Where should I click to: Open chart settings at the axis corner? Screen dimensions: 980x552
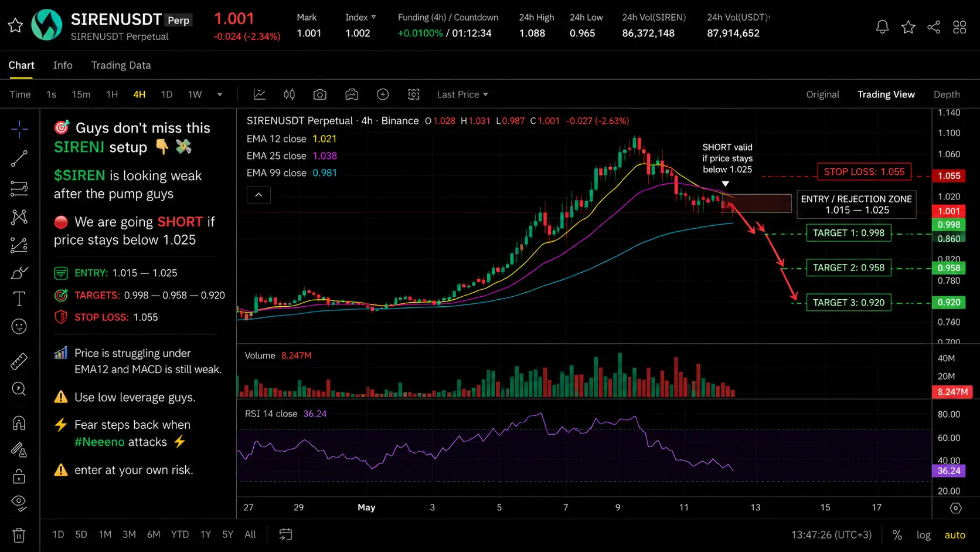pyautogui.click(x=956, y=508)
